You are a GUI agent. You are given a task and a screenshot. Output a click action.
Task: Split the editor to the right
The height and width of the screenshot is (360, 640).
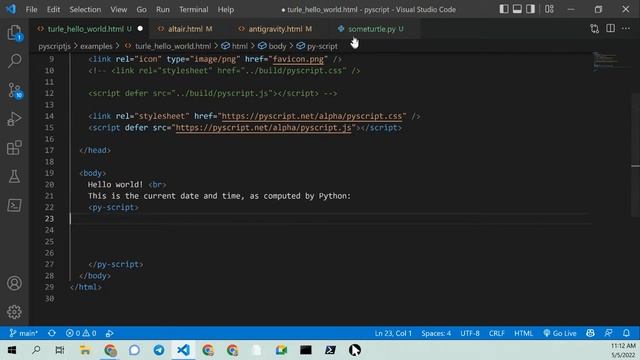[610, 29]
